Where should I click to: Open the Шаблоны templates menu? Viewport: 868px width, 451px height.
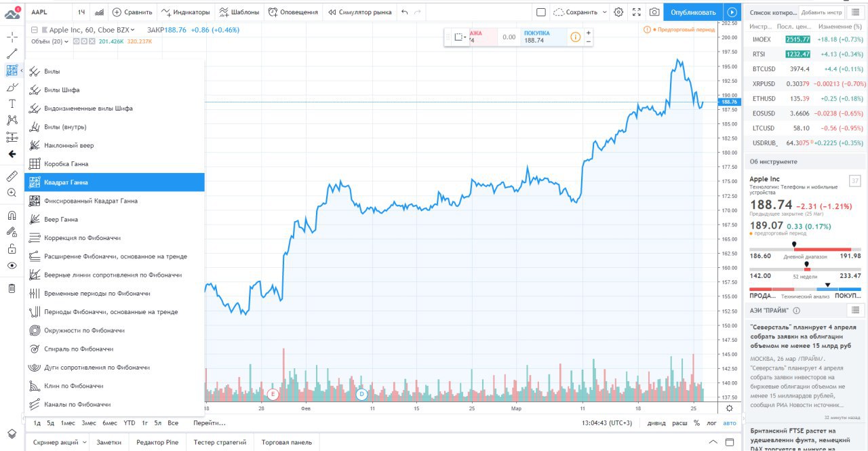pyautogui.click(x=239, y=12)
